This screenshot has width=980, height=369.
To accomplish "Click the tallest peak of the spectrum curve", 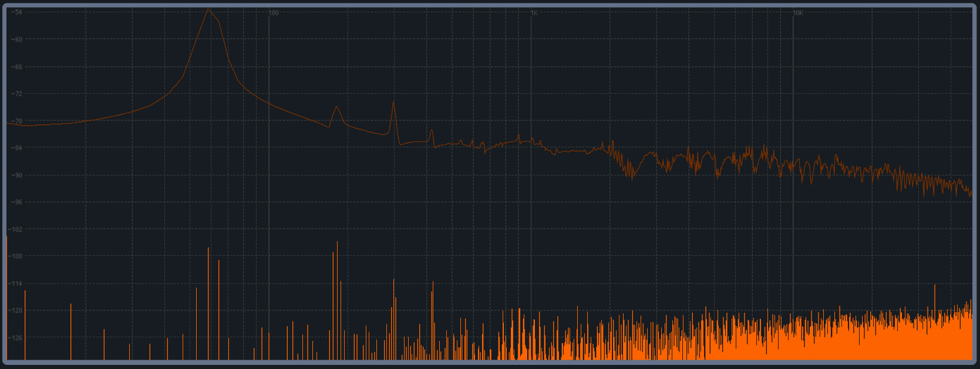I will 208,9.
